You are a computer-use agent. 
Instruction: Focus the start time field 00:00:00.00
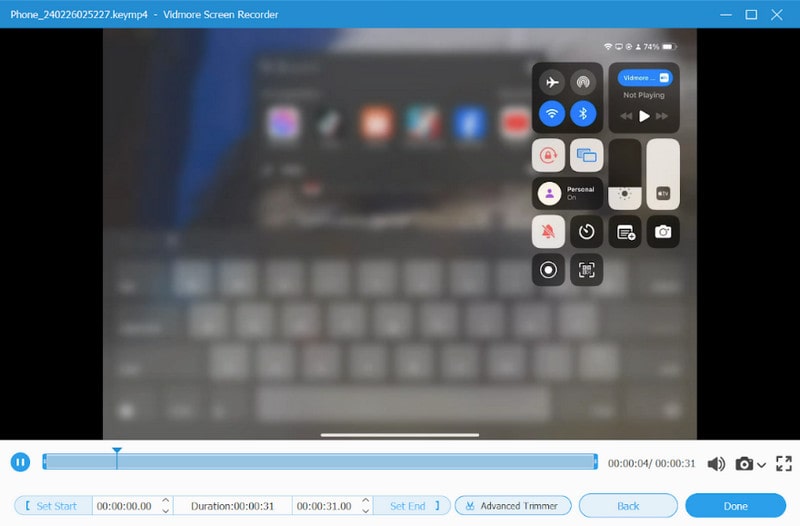pos(126,506)
